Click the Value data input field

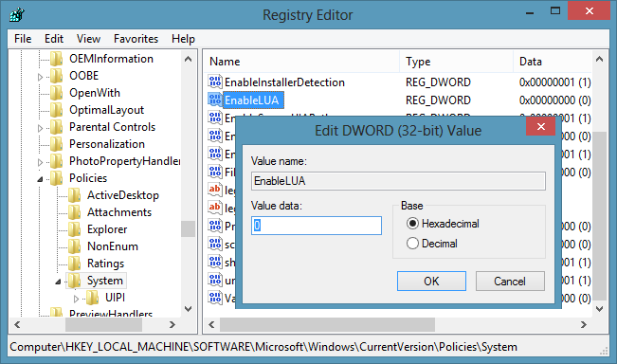tap(317, 226)
